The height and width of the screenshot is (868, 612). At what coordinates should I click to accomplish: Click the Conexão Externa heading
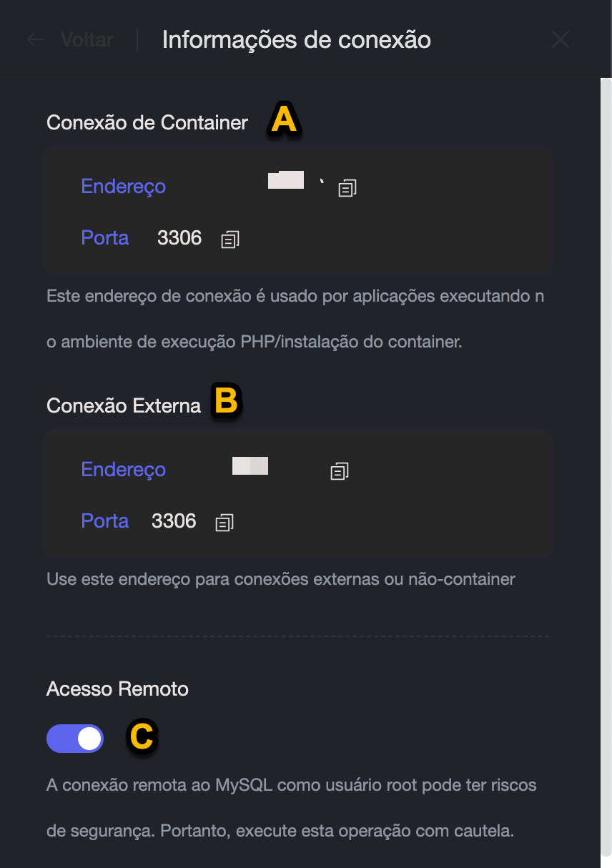click(124, 406)
